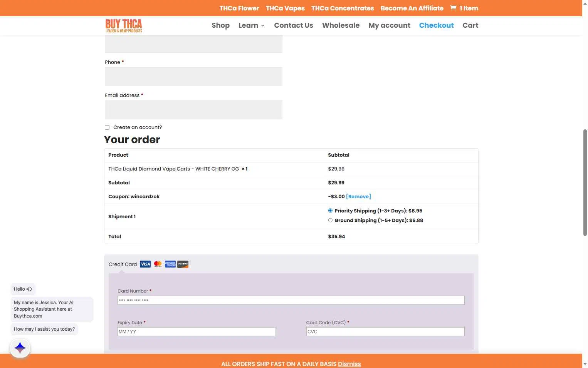Click the Discover card icon
This screenshot has height=368, width=588.
point(183,264)
